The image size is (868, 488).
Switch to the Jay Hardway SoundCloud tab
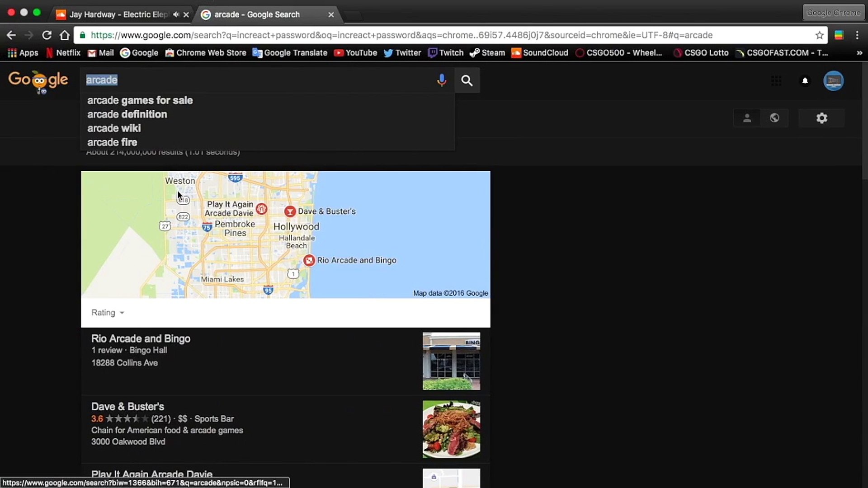point(118,14)
